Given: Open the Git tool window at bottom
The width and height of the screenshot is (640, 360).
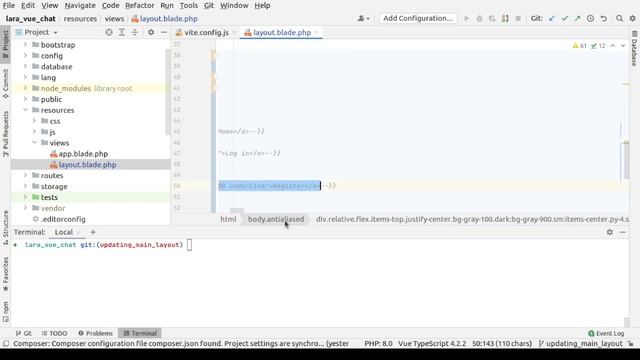Looking at the screenshot, I should 24,333.
